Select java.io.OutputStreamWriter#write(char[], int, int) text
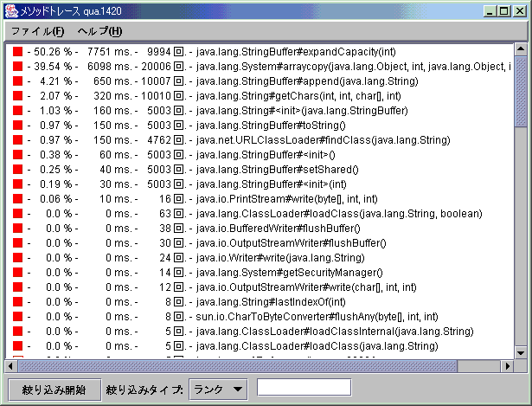Viewport: 532px width, 406px height. tap(306, 287)
